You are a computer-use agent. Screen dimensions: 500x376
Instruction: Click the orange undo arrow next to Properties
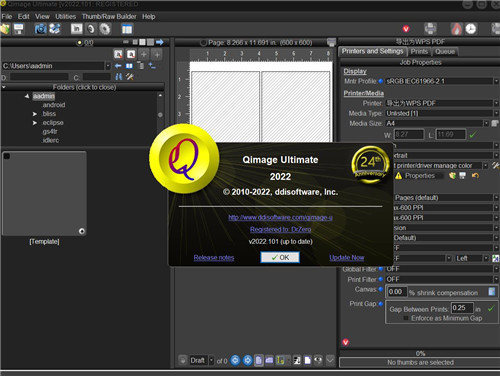(x=475, y=175)
